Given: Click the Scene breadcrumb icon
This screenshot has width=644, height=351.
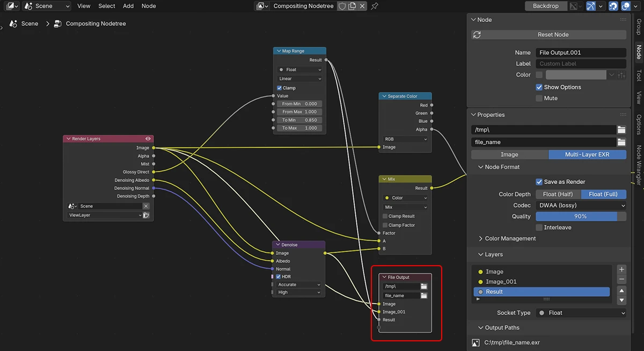Looking at the screenshot, I should coord(13,24).
